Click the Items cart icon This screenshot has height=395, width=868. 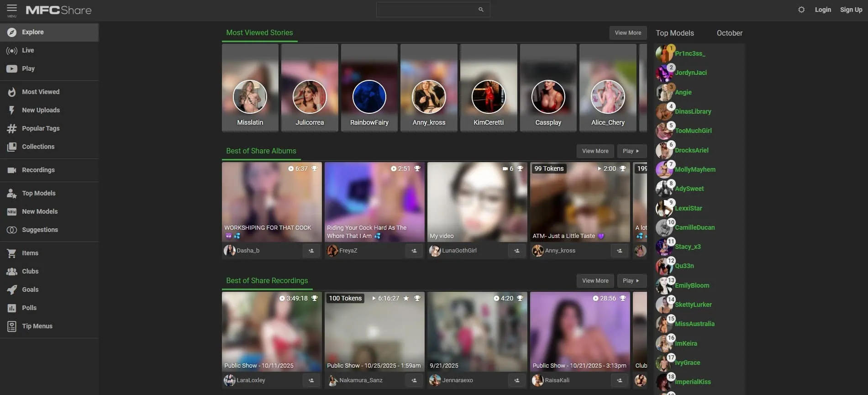[x=12, y=253]
